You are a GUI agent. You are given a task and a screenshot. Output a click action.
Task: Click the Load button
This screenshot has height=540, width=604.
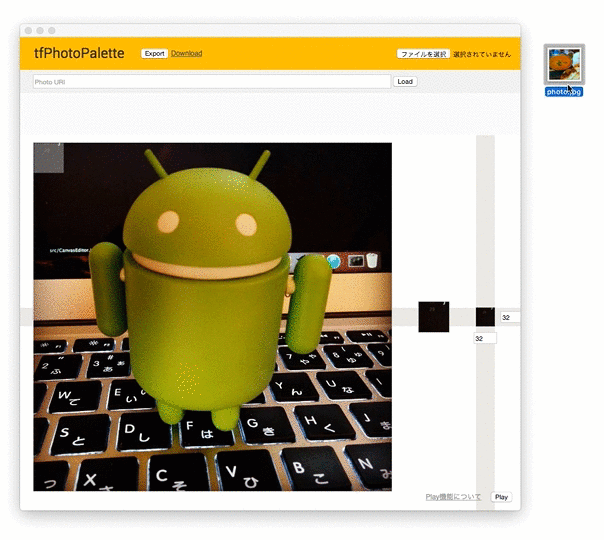pos(405,82)
